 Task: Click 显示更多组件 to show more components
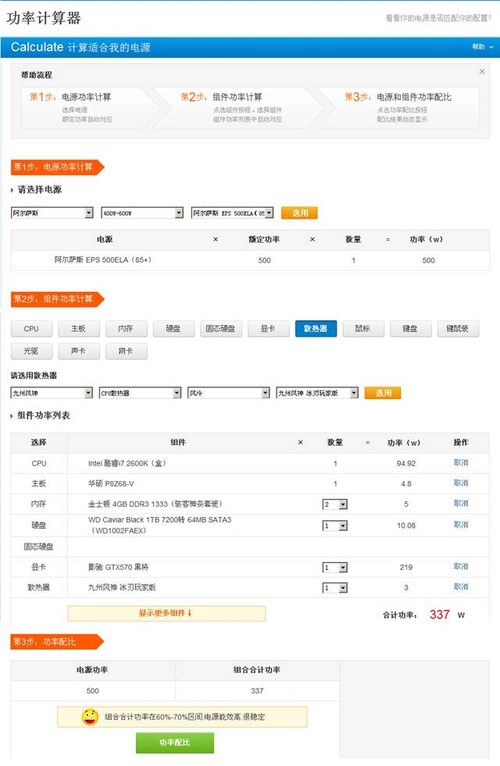click(x=166, y=613)
